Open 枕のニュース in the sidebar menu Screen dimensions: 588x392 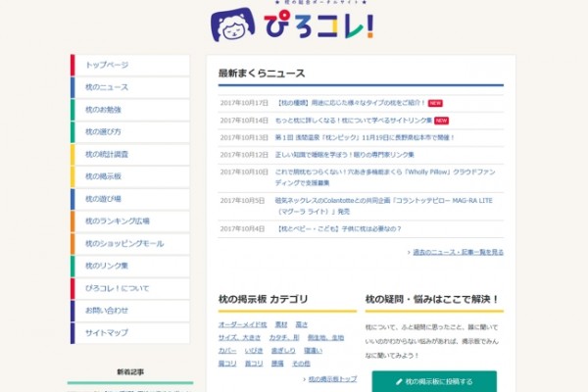(x=130, y=87)
